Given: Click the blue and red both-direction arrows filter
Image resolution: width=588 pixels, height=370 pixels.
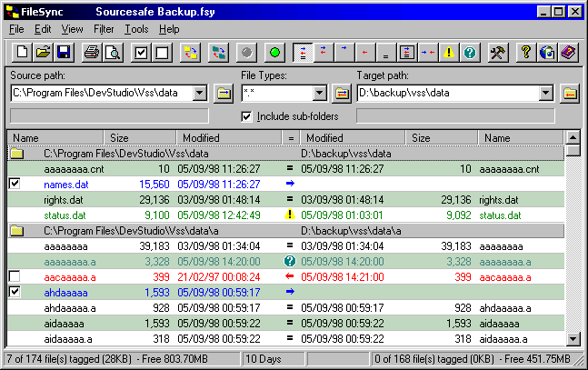Looking at the screenshot, I should 324,53.
